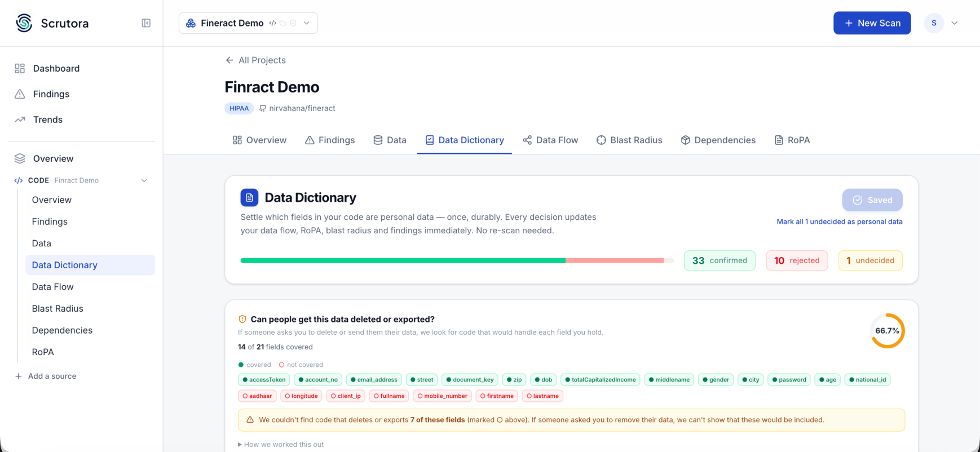Click the code brackets icon next to CODE
This screenshot has width=980, height=452.
19,180
